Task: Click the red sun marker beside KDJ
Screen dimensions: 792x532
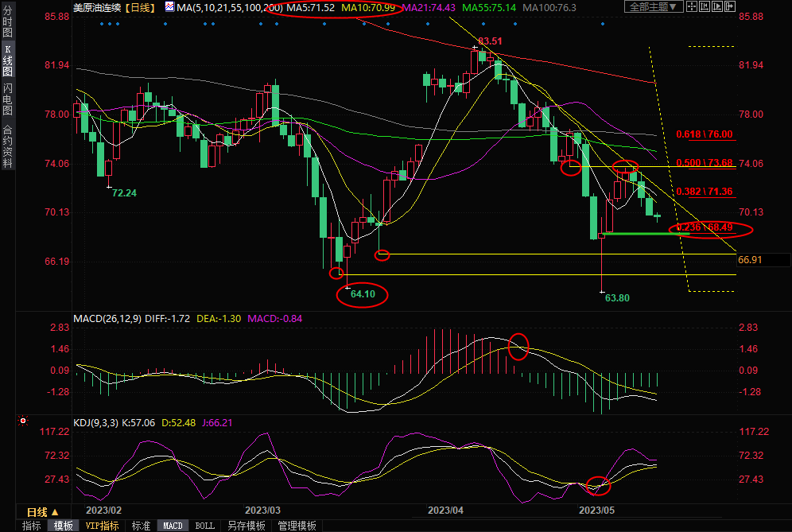Action: (x=23, y=421)
